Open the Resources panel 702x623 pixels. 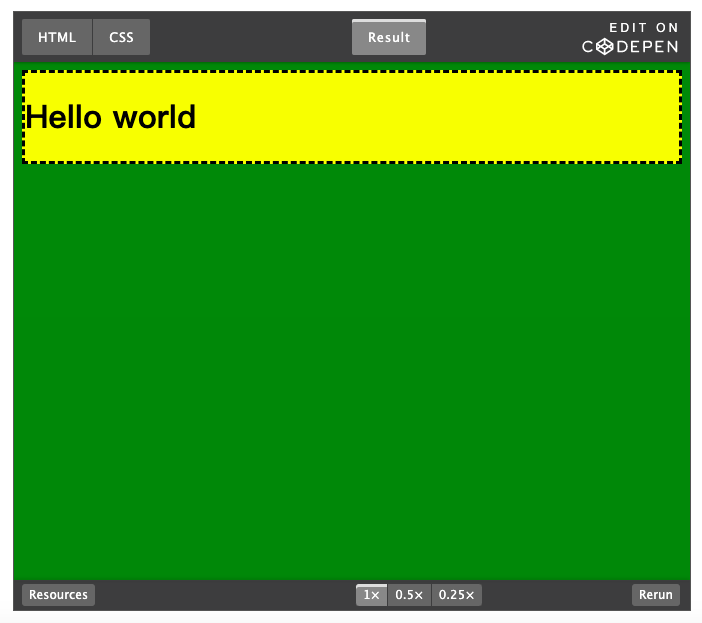pyautogui.click(x=58, y=595)
